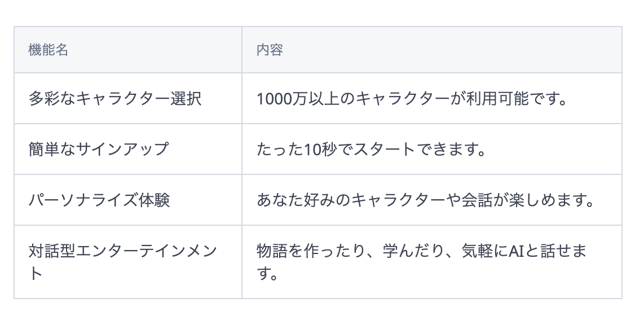Click the 機能名 column header
This screenshot has width=644, height=333.
pos(128,50)
